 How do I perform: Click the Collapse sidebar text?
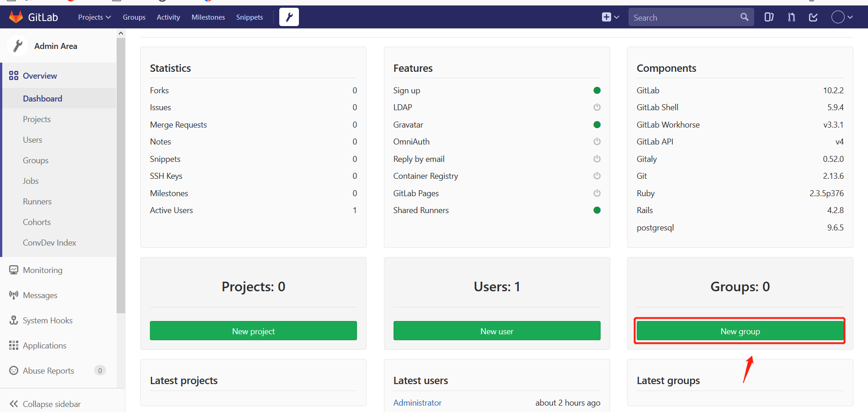pos(52,404)
